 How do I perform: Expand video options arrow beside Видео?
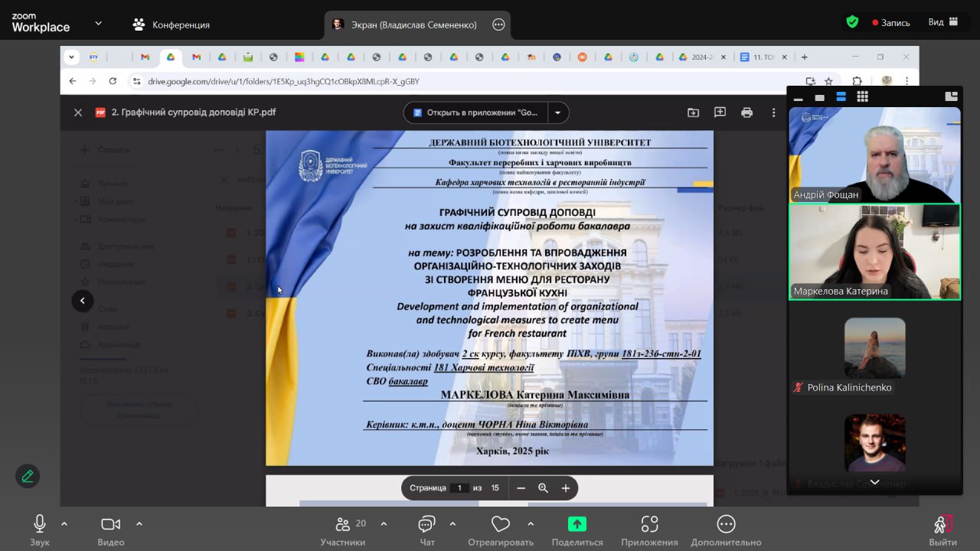[x=139, y=524]
